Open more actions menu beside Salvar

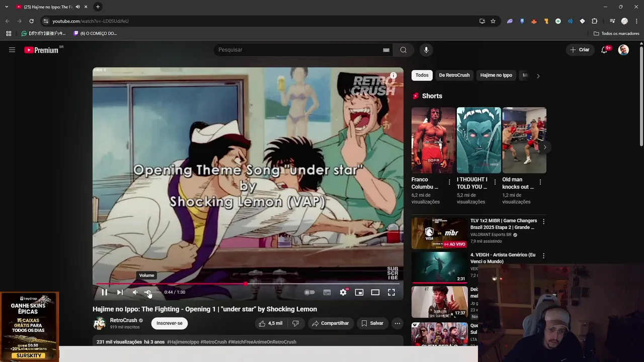(x=397, y=323)
